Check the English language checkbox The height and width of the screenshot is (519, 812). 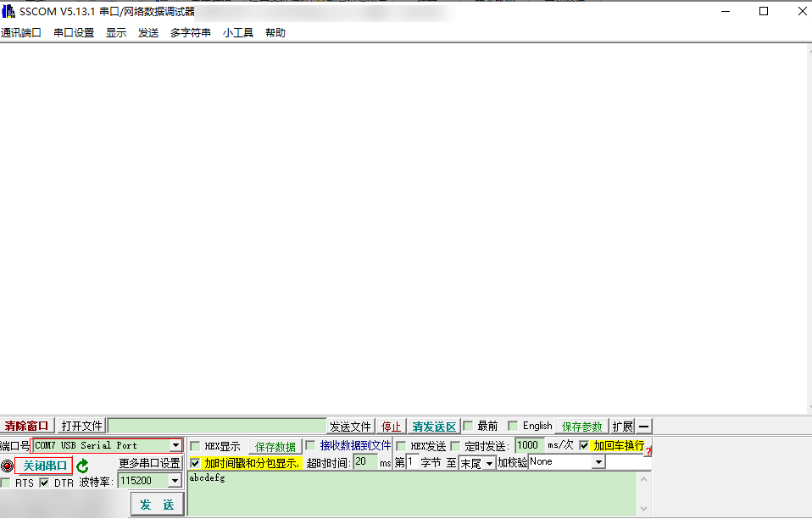pyautogui.click(x=512, y=426)
